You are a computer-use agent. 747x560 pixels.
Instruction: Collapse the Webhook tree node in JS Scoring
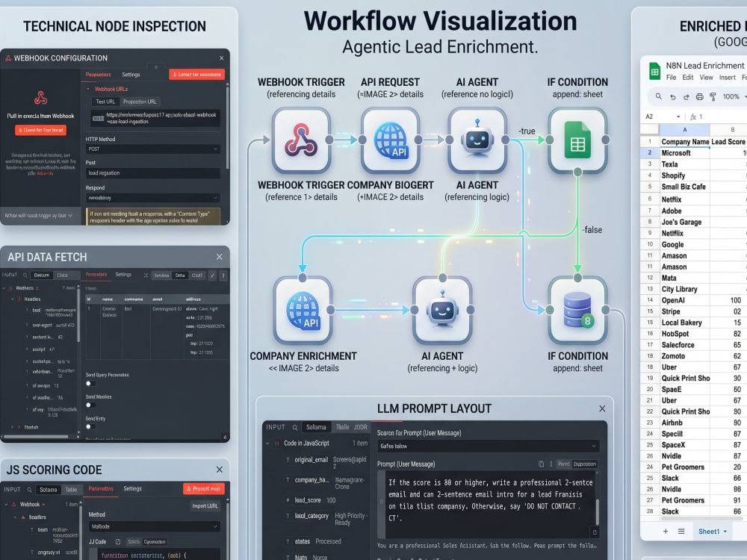point(6,504)
